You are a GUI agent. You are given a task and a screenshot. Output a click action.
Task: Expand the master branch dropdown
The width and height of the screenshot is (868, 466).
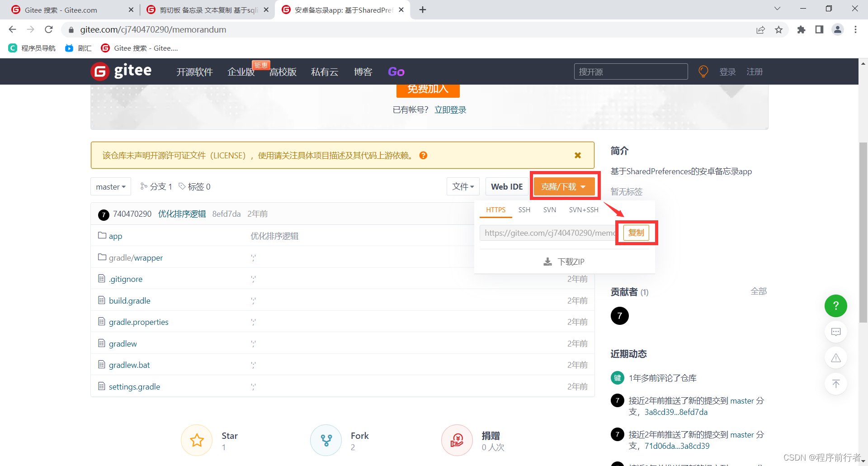111,187
